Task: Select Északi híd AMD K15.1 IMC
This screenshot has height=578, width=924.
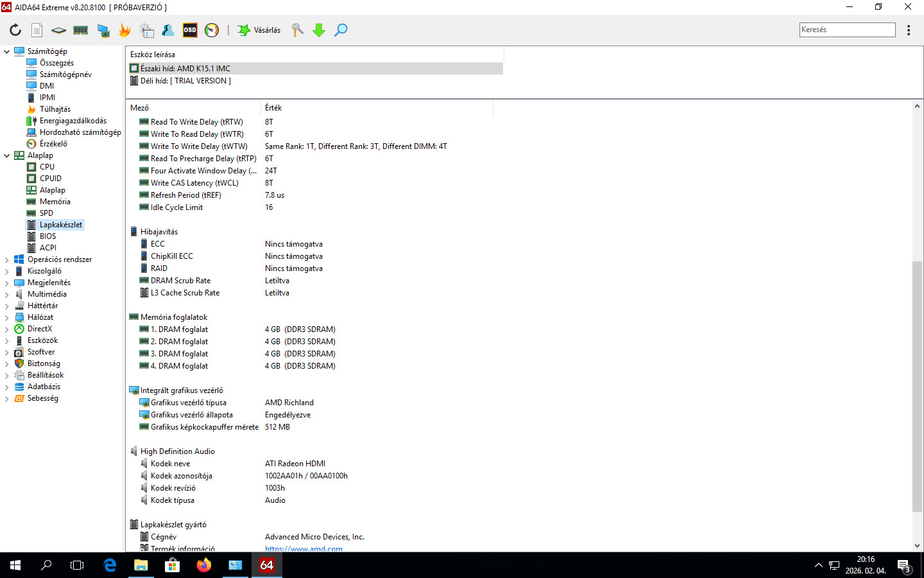Action: (x=314, y=68)
